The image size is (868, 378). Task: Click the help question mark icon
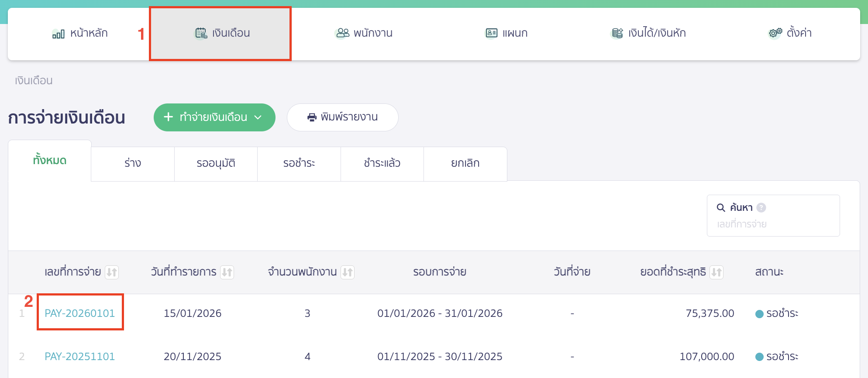click(761, 208)
